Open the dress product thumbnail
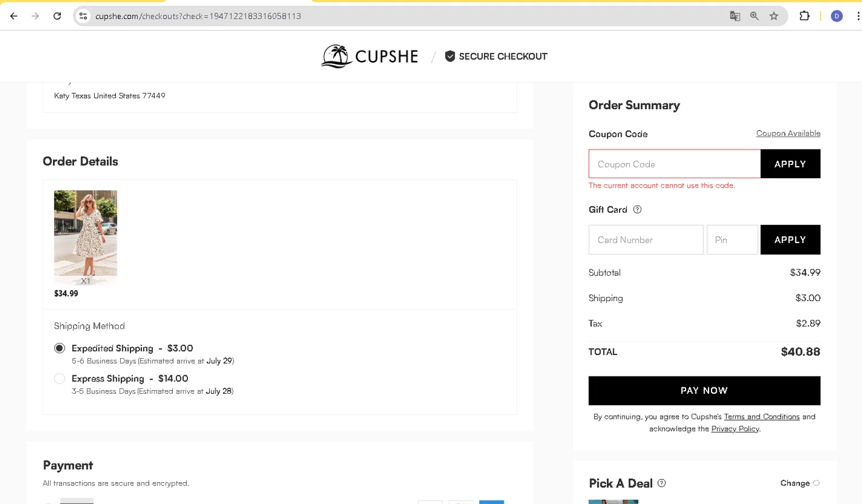Image resolution: width=862 pixels, height=504 pixels. (86, 237)
